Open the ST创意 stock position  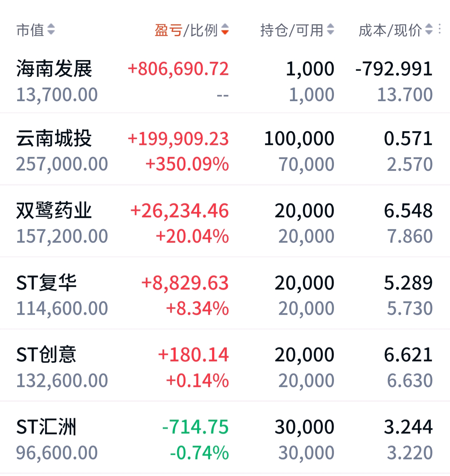(225, 367)
